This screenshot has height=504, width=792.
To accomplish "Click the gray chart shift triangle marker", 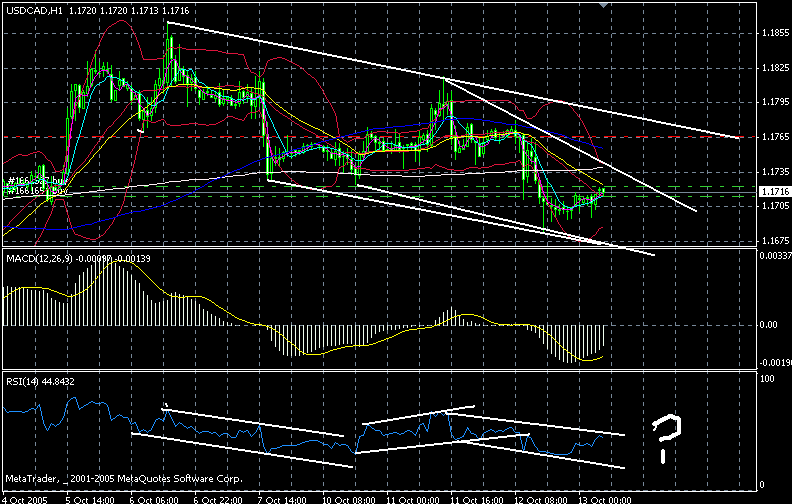I will [603, 5].
